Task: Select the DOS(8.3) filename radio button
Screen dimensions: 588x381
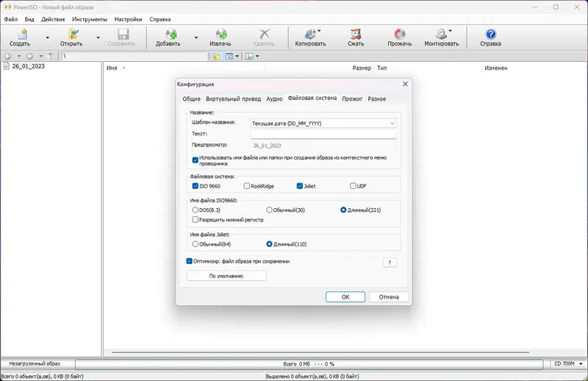Action: pos(195,210)
